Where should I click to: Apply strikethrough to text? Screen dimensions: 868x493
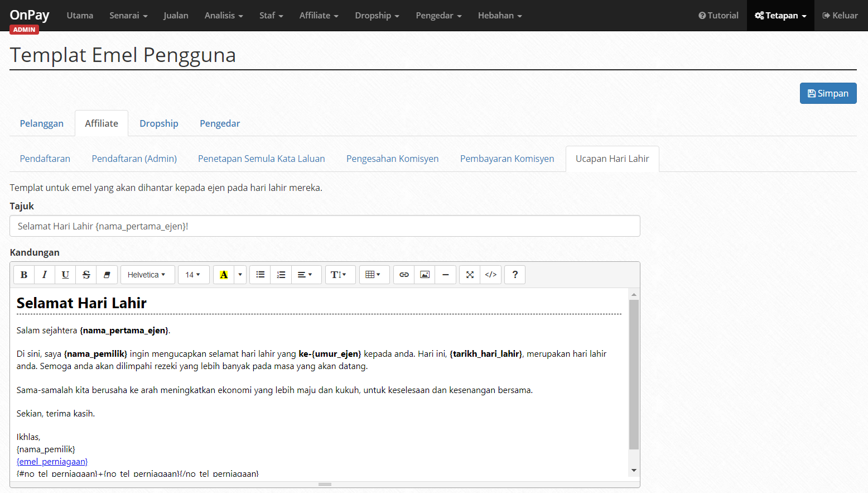(x=86, y=275)
